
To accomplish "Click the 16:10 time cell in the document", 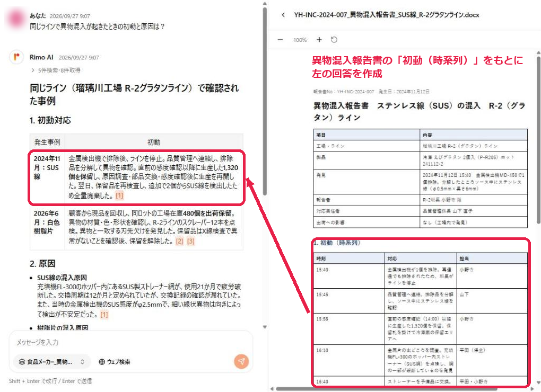I will 349,360.
